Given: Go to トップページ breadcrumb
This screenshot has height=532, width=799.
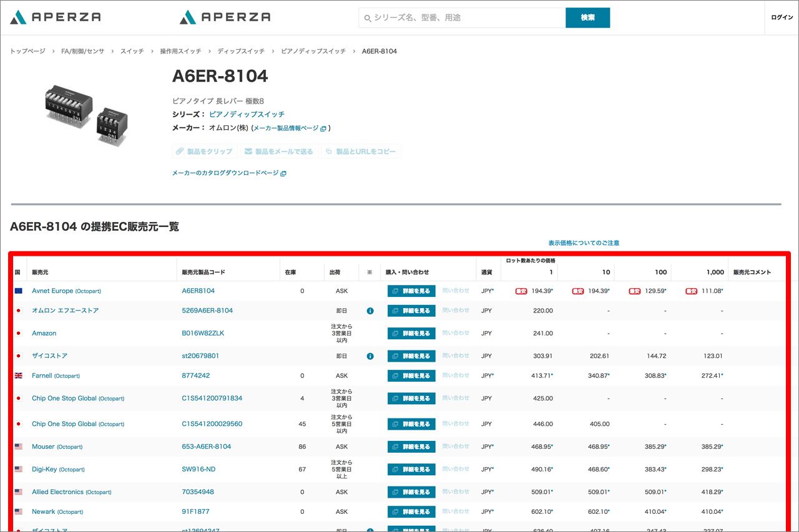Looking at the screenshot, I should click(x=27, y=51).
